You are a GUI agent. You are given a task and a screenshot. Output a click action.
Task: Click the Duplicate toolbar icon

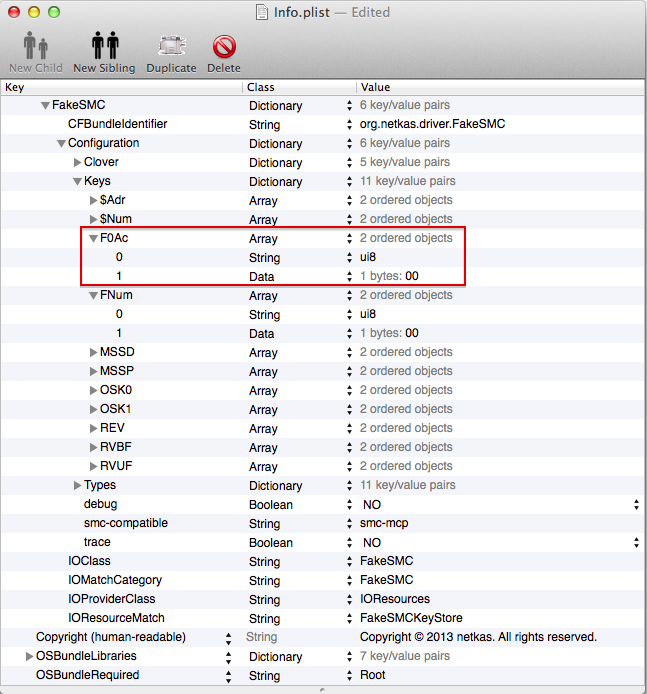click(x=171, y=47)
